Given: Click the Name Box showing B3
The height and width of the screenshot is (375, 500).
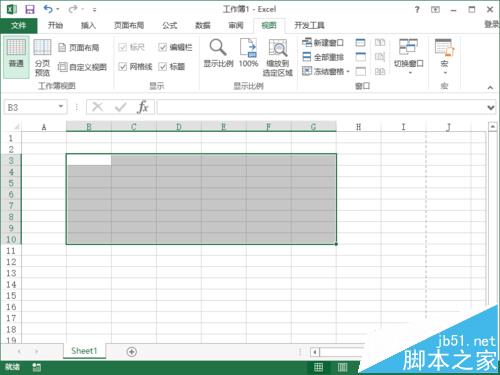Looking at the screenshot, I should [30, 107].
